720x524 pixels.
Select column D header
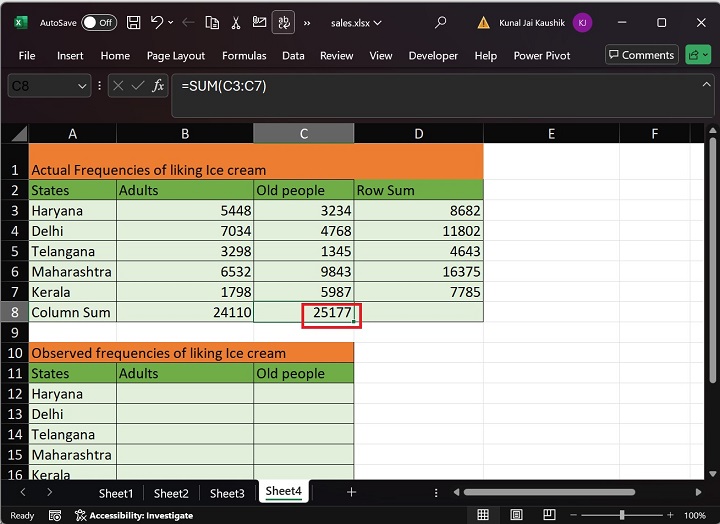tap(418, 133)
